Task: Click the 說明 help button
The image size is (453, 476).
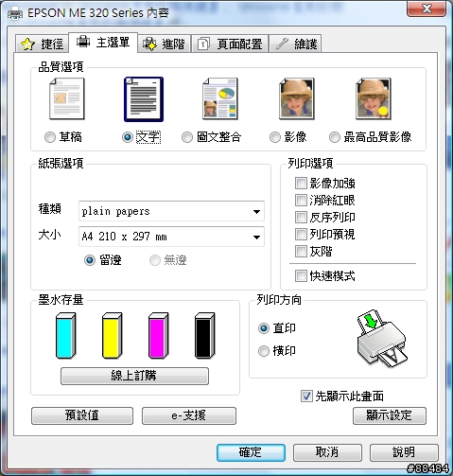Action: pyautogui.click(x=404, y=452)
